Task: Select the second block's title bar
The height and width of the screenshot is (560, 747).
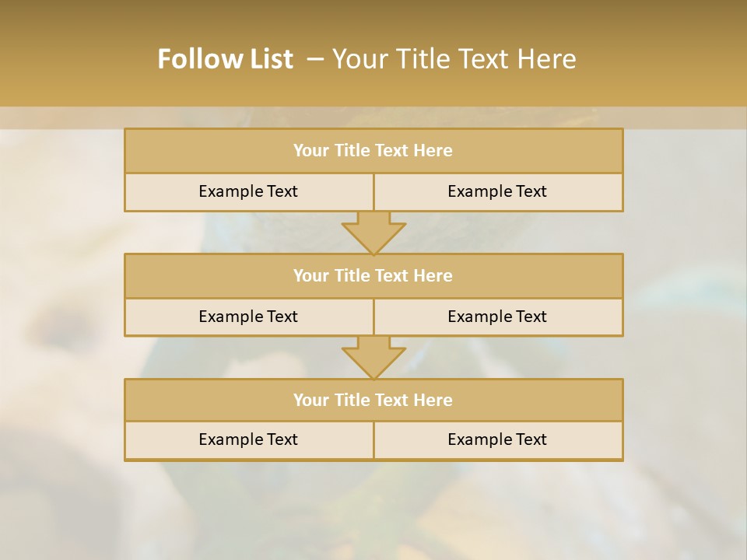Action: 373,276
